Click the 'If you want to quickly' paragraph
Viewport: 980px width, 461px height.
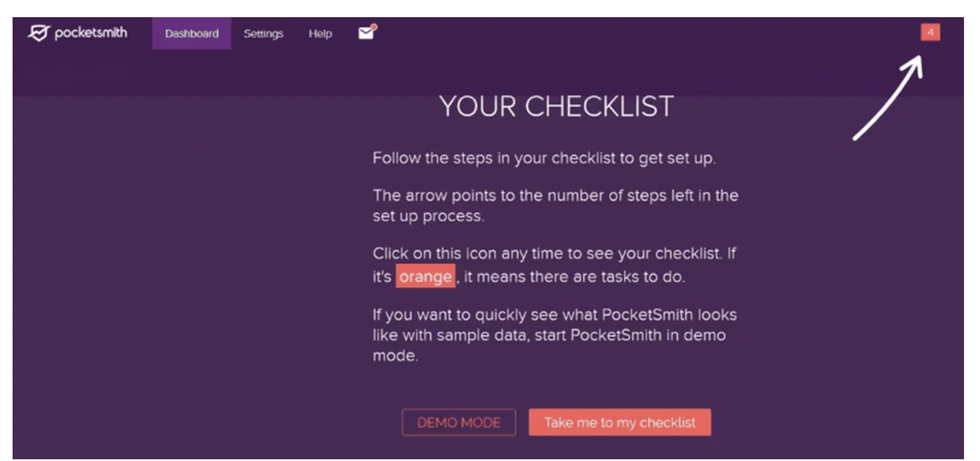[x=555, y=335]
